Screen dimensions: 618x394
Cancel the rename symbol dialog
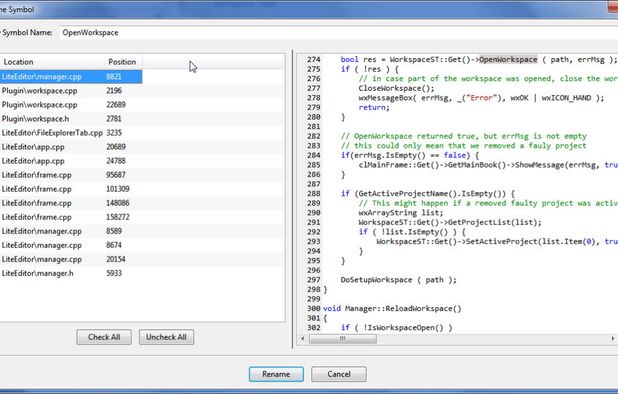[339, 374]
